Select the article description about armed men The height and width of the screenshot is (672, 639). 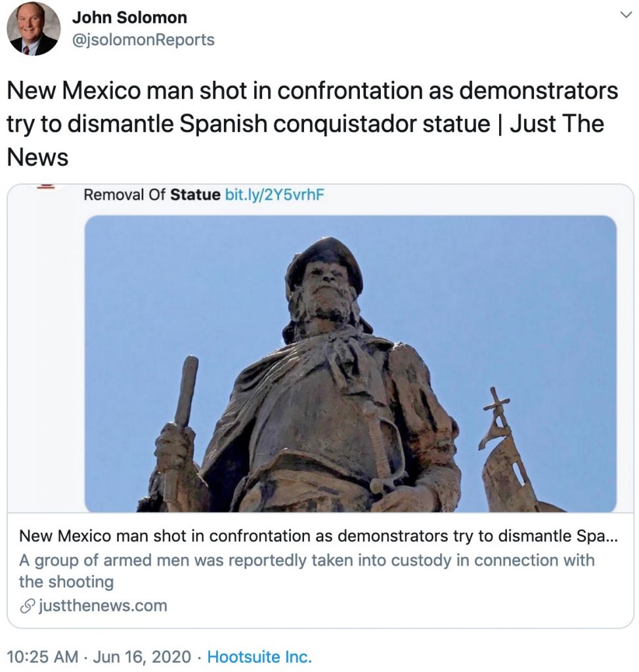pyautogui.click(x=306, y=571)
